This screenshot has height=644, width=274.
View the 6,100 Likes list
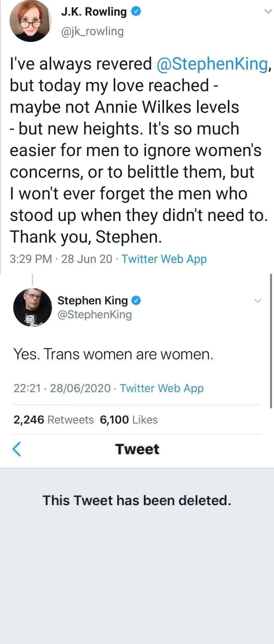129,420
